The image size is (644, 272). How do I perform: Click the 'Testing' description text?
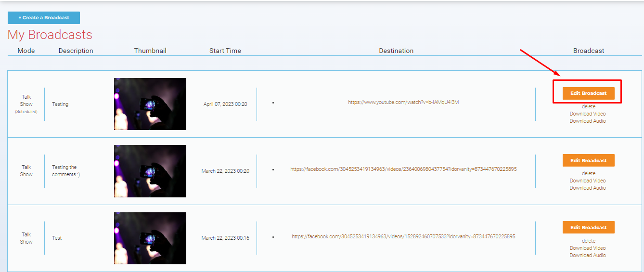[x=60, y=104]
